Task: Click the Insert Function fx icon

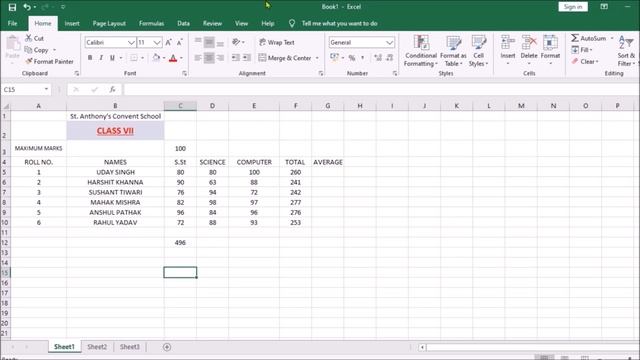Action: 112,89
